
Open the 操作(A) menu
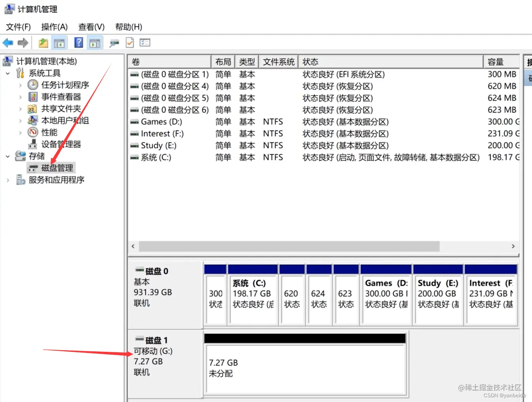[x=54, y=27]
